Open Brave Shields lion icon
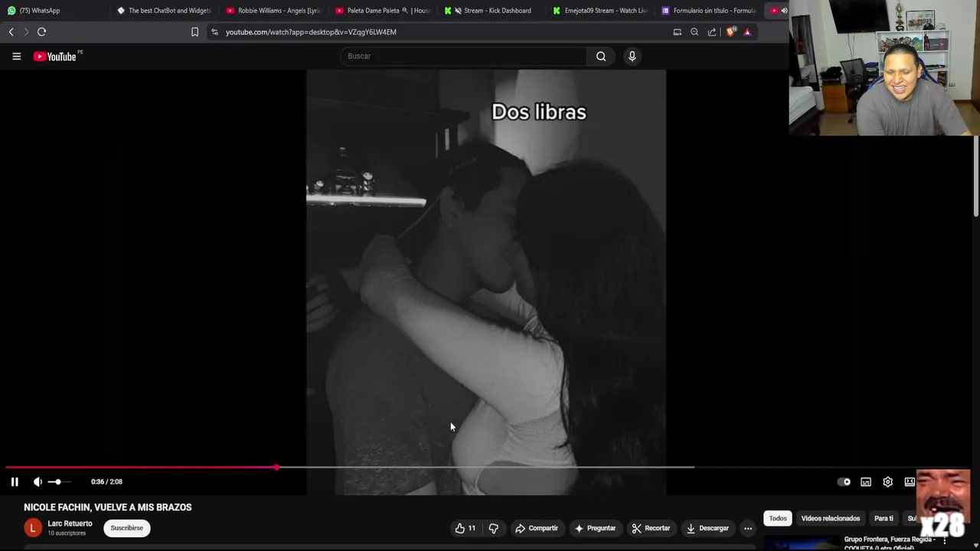This screenshot has width=980, height=551. click(x=730, y=32)
